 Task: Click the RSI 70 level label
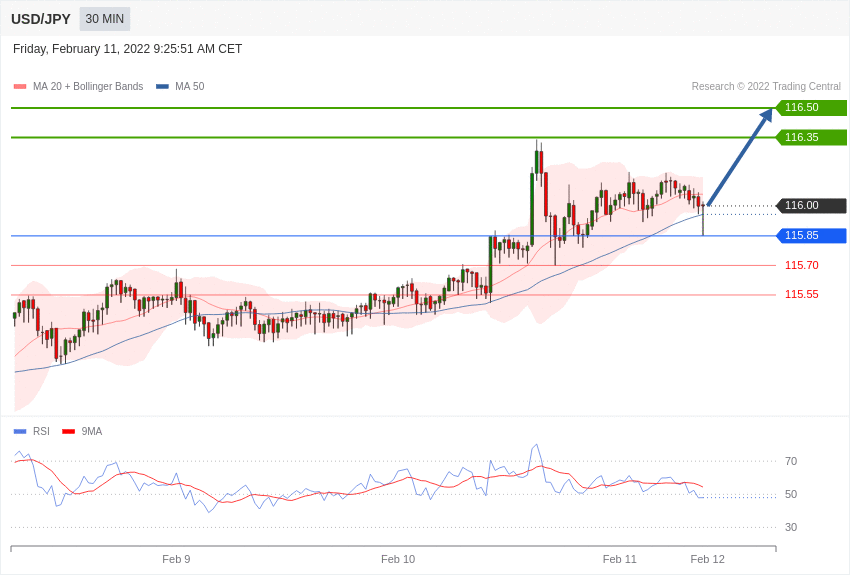(x=791, y=461)
